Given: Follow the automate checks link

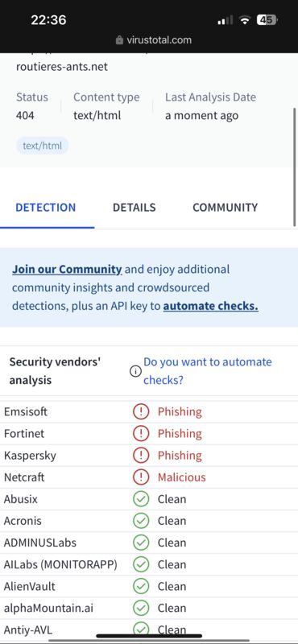Looking at the screenshot, I should (211, 306).
